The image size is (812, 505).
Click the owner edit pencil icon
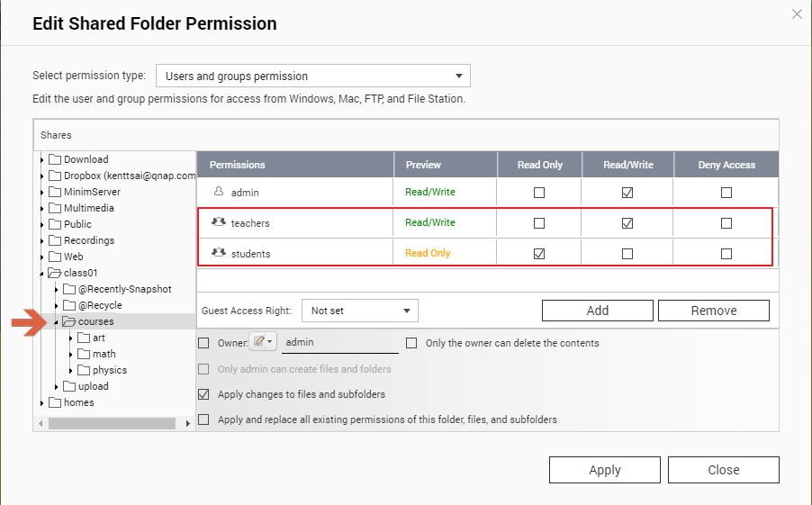point(259,342)
